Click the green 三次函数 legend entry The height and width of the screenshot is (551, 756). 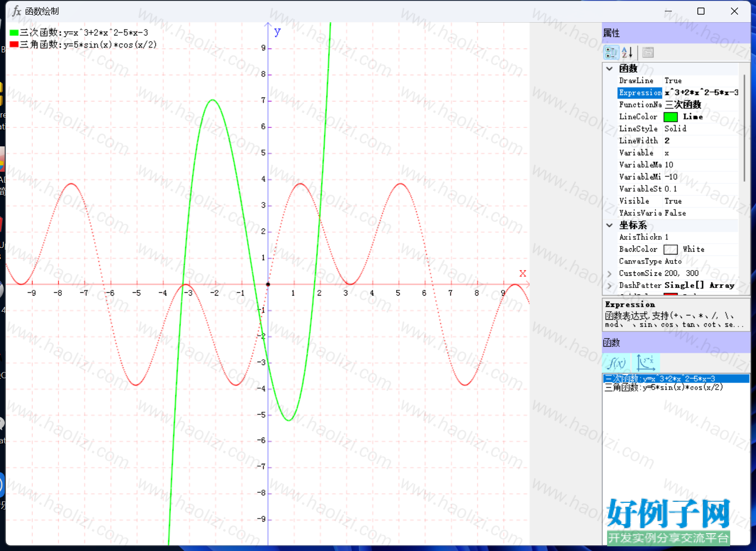point(78,33)
